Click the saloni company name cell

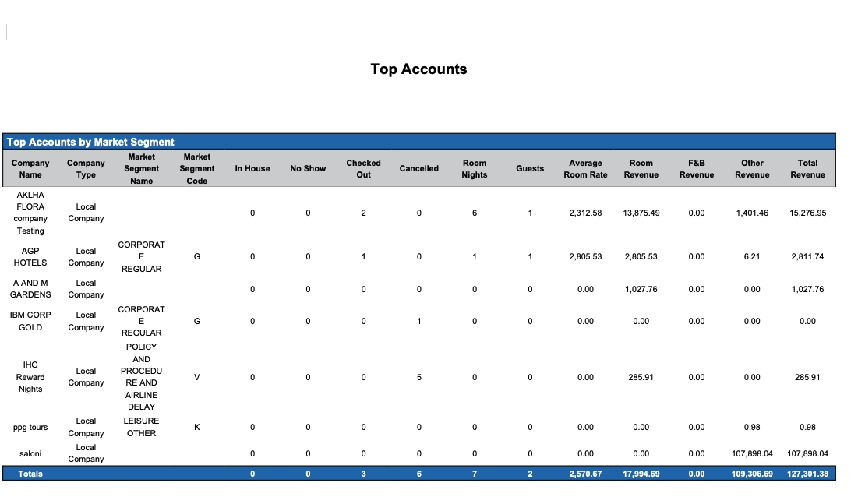coord(30,453)
